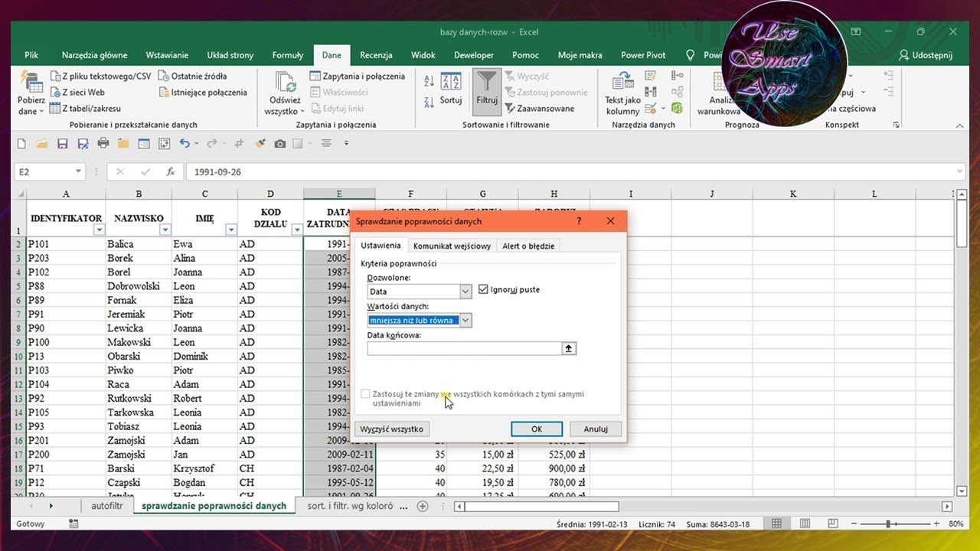The width and height of the screenshot is (980, 551).
Task: Open sort. i filtr. wg koloró sheet tab
Action: (x=351, y=506)
